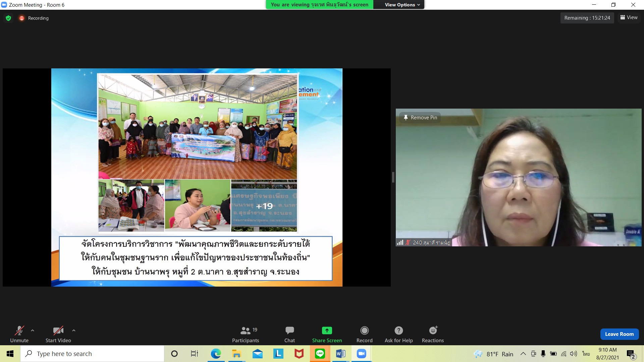Click the Windows taskbar search box

click(x=92, y=354)
